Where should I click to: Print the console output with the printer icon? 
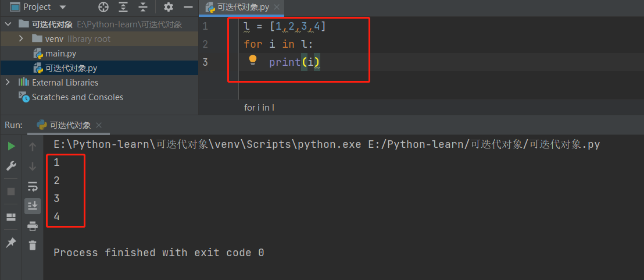coord(33,226)
